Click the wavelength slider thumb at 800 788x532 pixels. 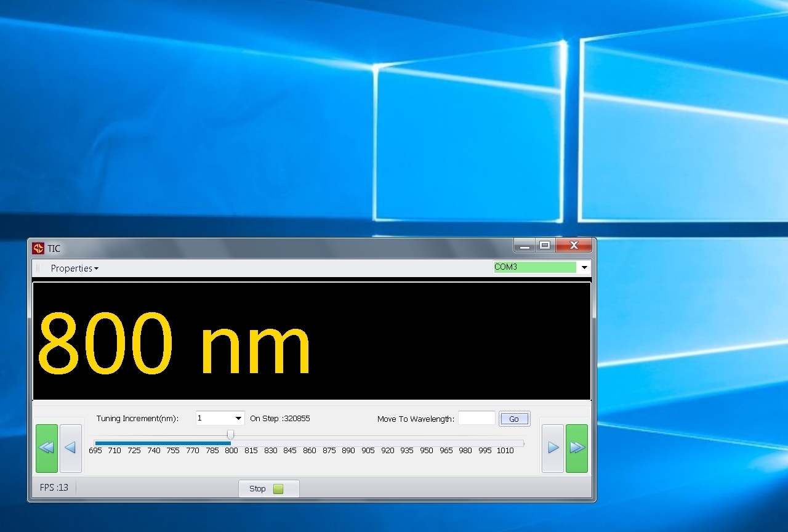tap(230, 435)
